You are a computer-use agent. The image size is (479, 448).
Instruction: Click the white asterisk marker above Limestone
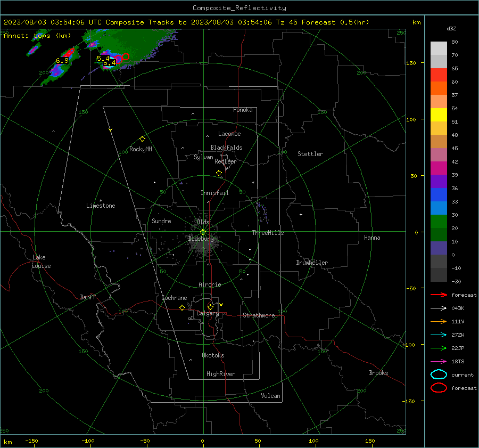click(x=101, y=201)
